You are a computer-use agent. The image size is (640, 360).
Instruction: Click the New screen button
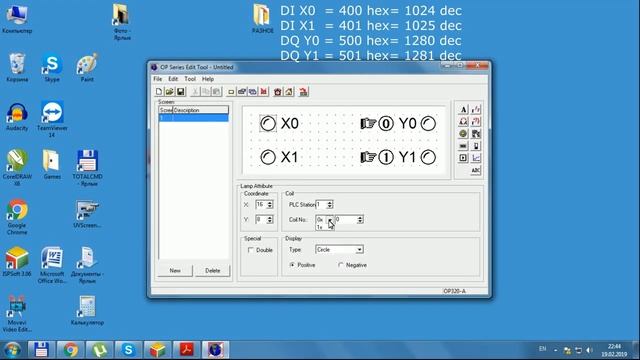coord(175,271)
